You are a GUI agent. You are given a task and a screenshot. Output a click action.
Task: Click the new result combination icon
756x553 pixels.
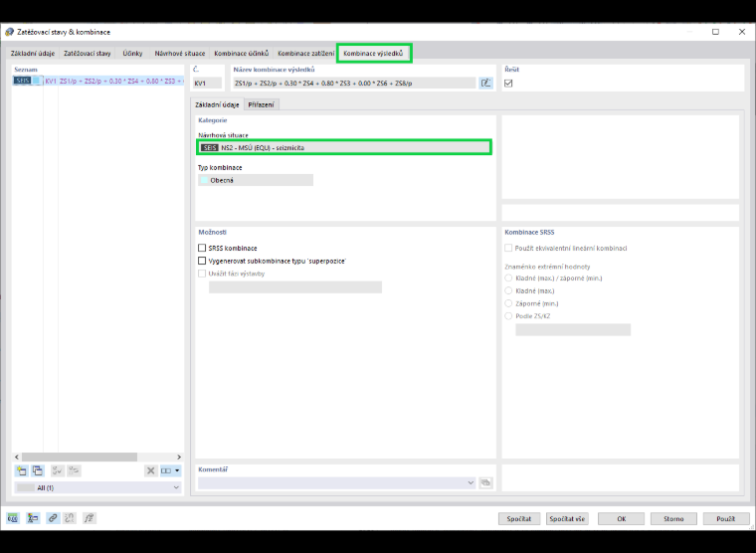(22, 470)
